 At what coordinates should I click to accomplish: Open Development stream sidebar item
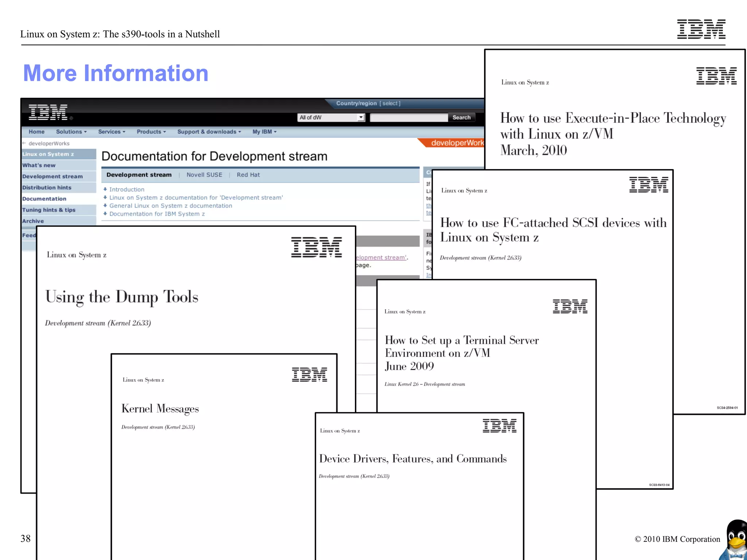point(59,176)
